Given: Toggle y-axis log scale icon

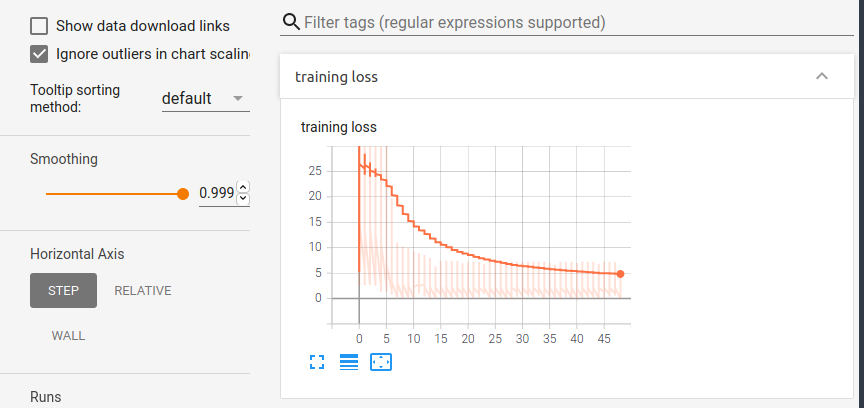Looking at the screenshot, I should pyautogui.click(x=349, y=362).
